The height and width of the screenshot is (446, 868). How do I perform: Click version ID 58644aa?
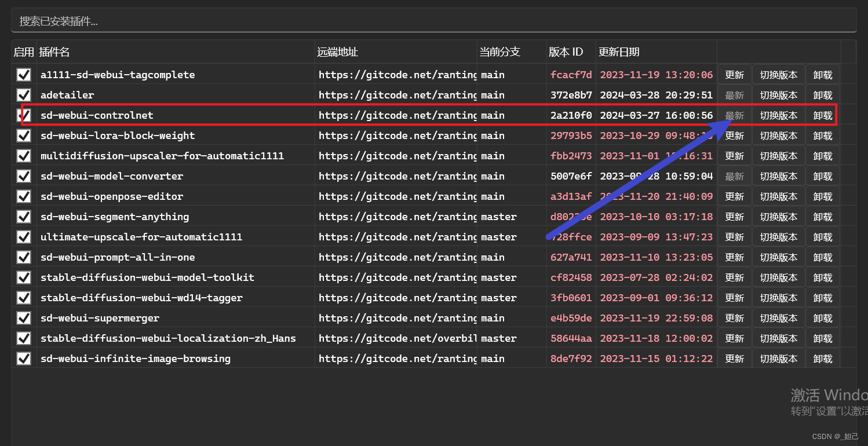pyautogui.click(x=571, y=338)
